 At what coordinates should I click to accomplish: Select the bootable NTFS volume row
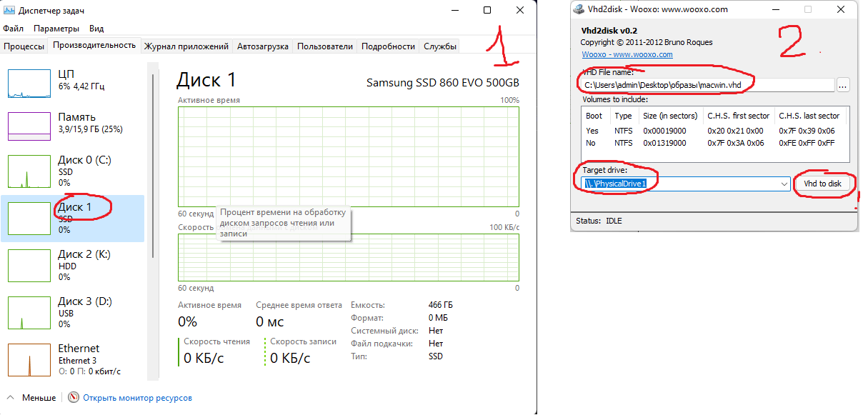pyautogui.click(x=716, y=131)
